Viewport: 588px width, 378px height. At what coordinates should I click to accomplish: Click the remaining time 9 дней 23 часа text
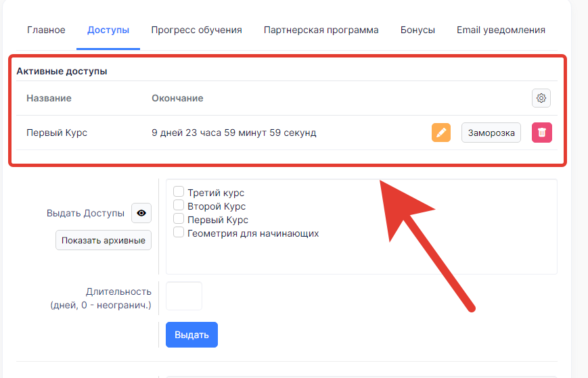(x=234, y=133)
